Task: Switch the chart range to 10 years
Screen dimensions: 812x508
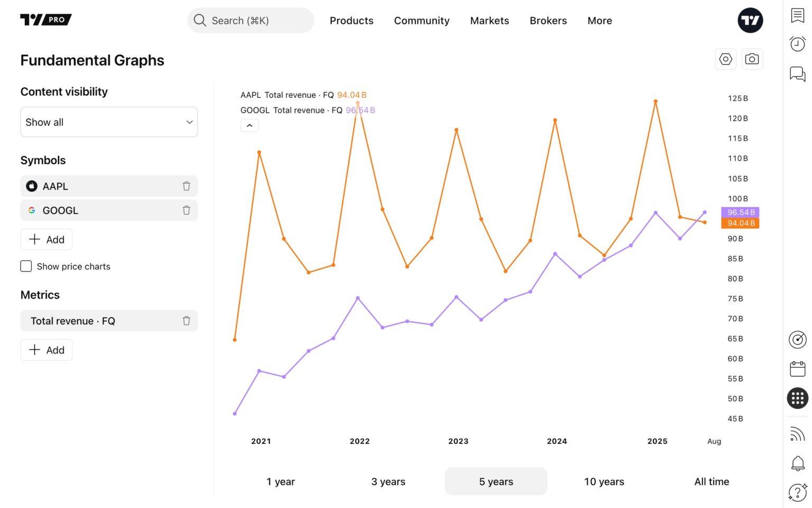Action: (604, 482)
